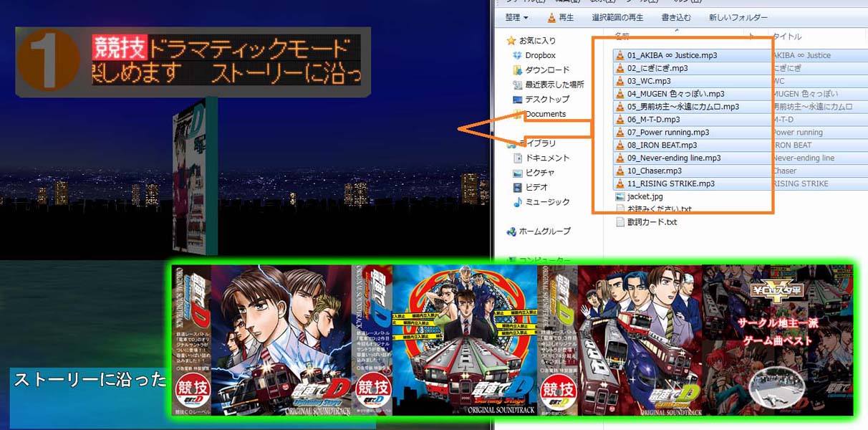The image size is (868, 430).
Task: Click the title cell 'RISING STRIKE'
Action: [801, 184]
